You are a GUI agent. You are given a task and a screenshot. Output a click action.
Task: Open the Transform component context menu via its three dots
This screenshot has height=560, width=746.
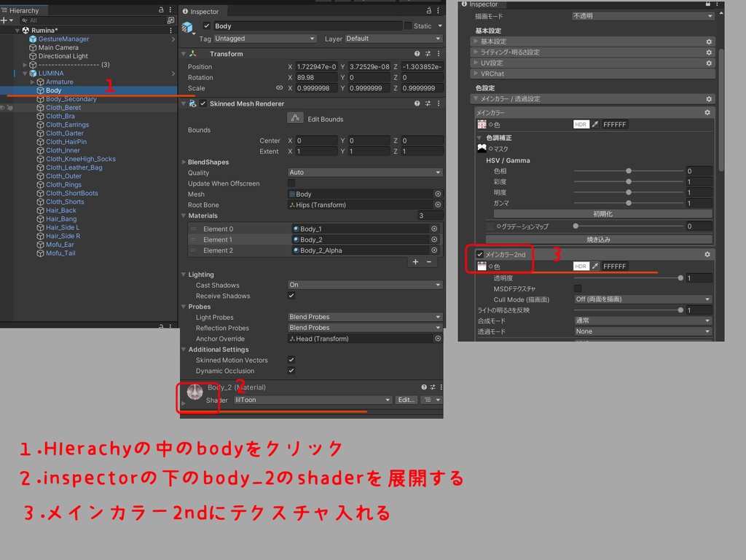[x=438, y=53]
